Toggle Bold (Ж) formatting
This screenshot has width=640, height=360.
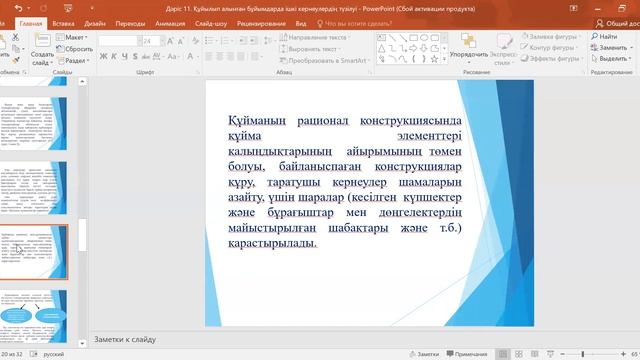click(103, 56)
